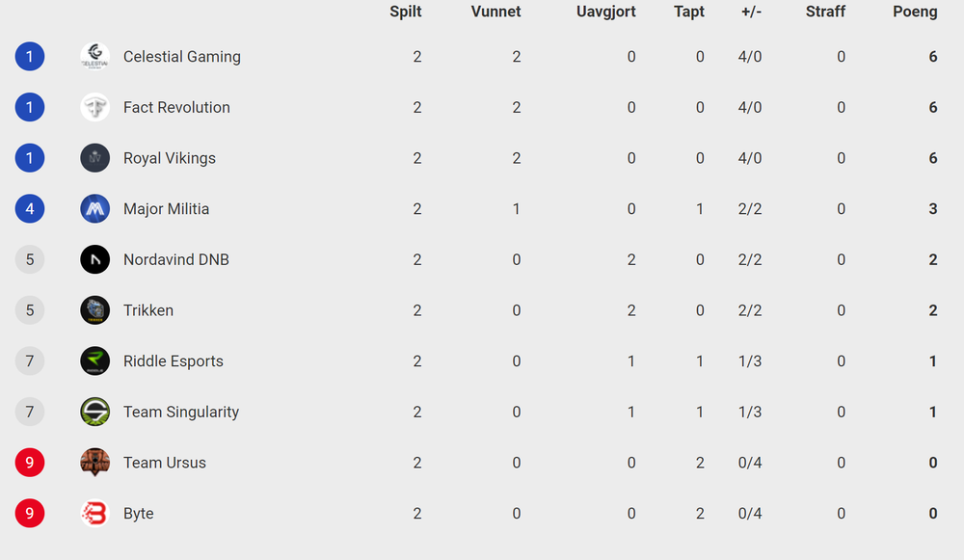The height and width of the screenshot is (560, 964).
Task: Open the Nordavind DNB team link
Action: (x=176, y=259)
